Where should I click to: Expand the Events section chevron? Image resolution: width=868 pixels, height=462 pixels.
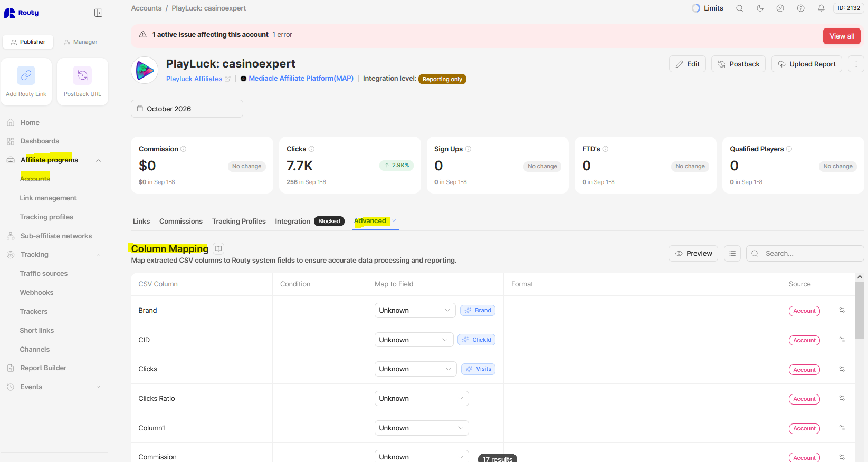(x=99, y=387)
